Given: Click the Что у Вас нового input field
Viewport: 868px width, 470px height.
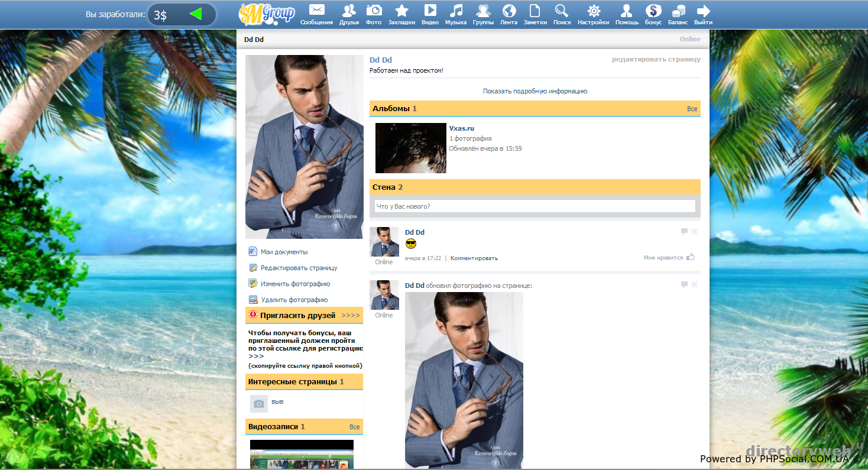Looking at the screenshot, I should coord(535,206).
